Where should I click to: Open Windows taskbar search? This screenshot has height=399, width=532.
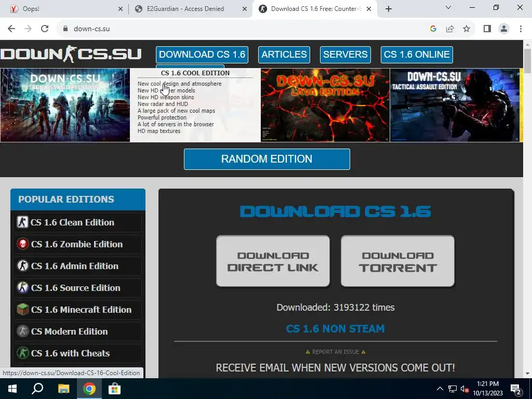37,389
